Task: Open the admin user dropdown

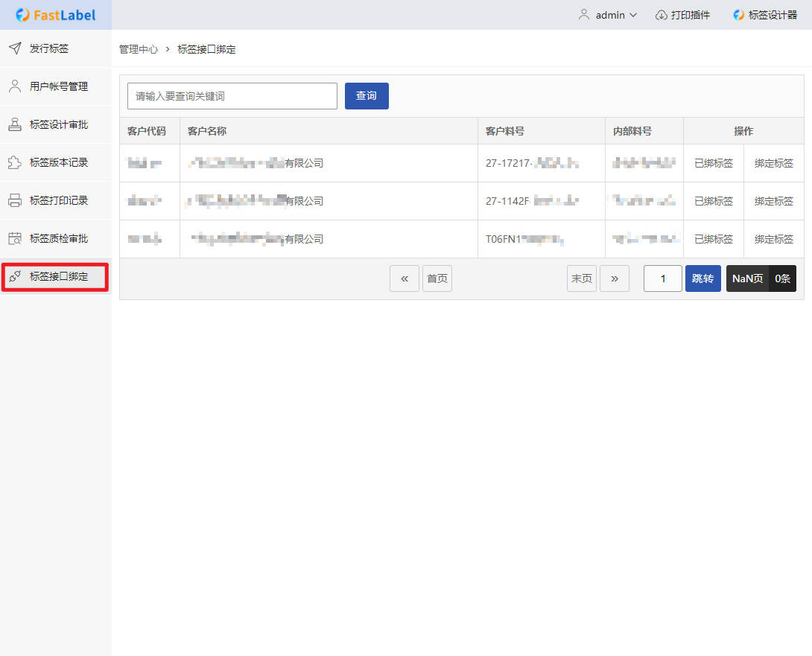Action: 608,15
